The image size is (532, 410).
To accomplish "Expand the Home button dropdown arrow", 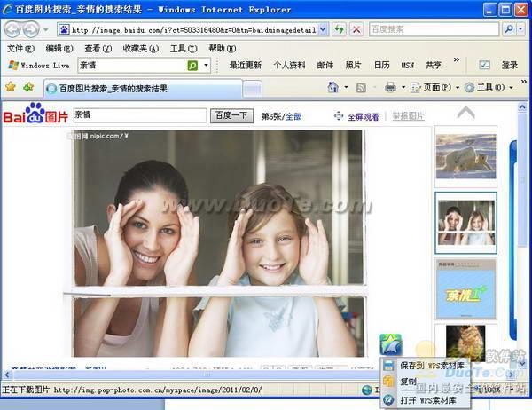I will [x=346, y=88].
